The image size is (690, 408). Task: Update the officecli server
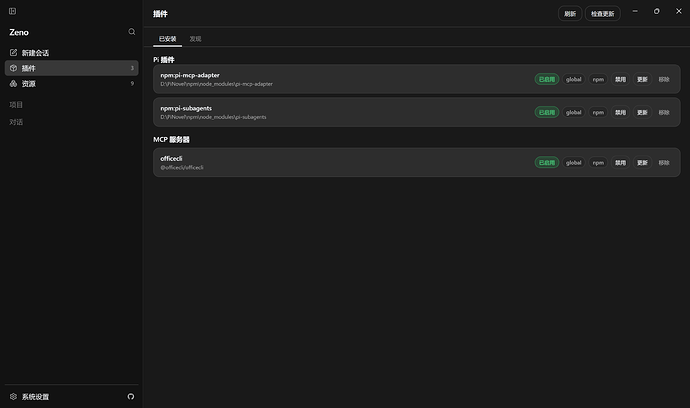pos(642,162)
